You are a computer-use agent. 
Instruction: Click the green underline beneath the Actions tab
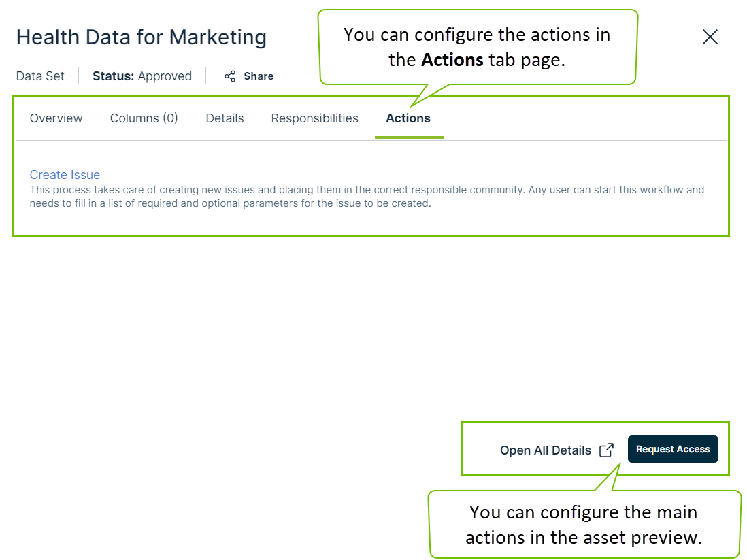pos(409,137)
